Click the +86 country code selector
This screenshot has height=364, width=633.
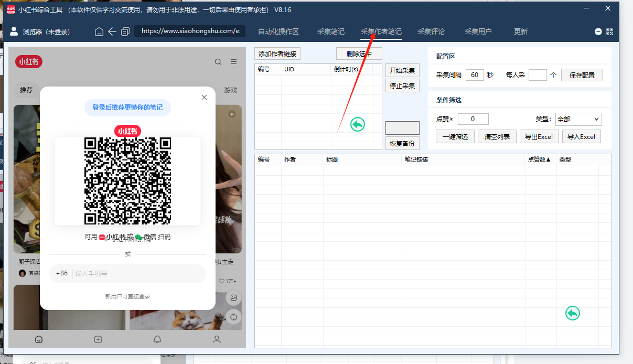pos(62,273)
